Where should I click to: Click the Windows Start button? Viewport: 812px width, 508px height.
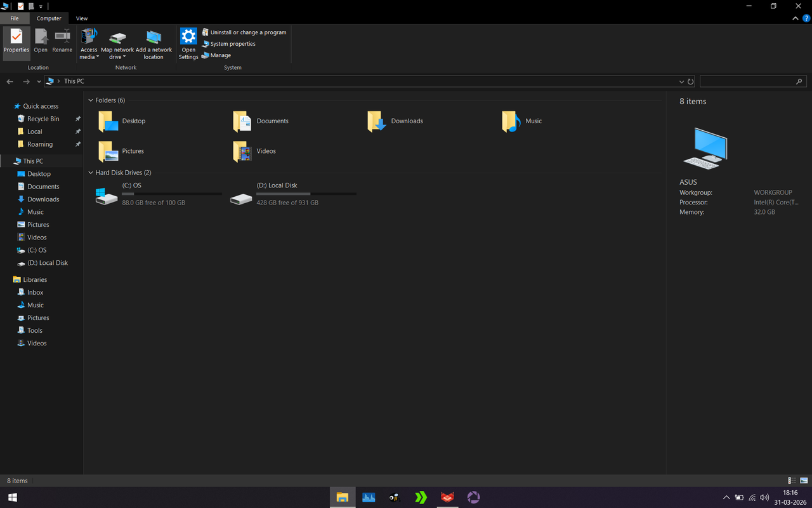[x=12, y=498]
